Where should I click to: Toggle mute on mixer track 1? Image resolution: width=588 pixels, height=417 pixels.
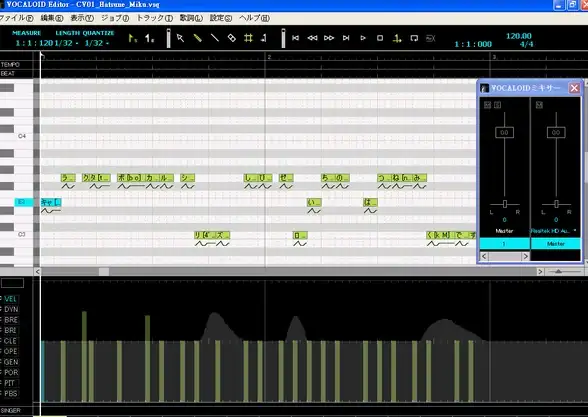(487, 105)
